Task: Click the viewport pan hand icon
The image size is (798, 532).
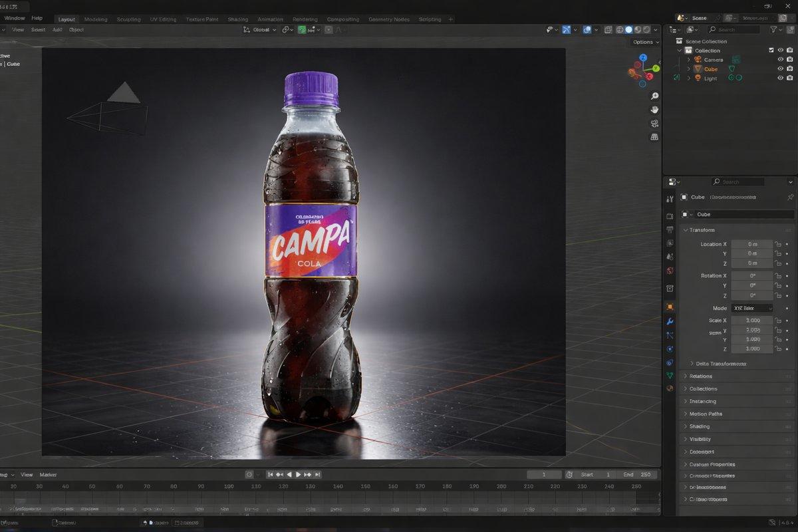Action: (654, 110)
